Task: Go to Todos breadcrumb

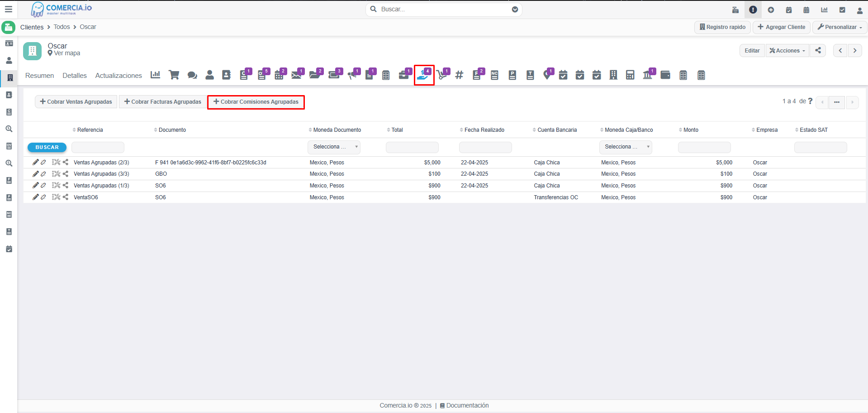Action: pos(62,27)
